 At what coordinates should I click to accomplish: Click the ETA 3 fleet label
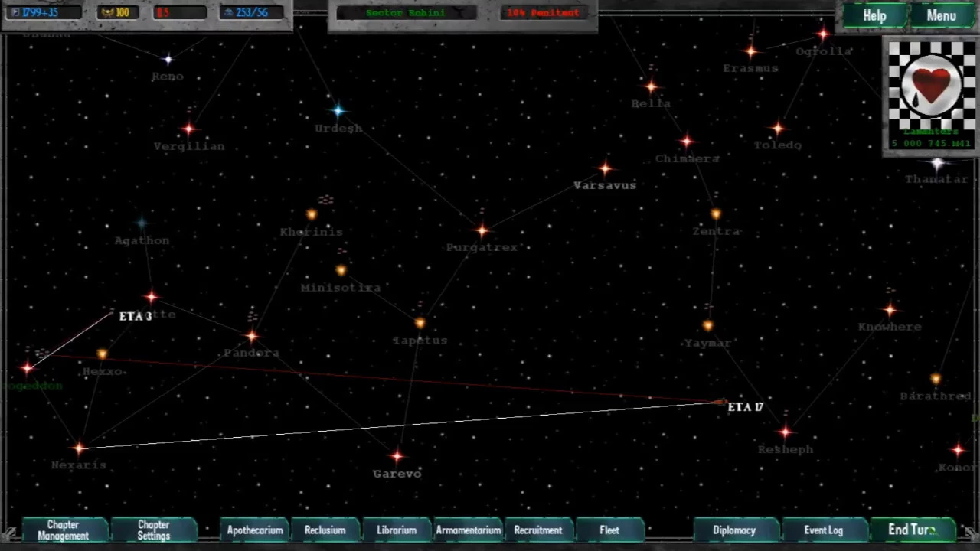coord(136,316)
